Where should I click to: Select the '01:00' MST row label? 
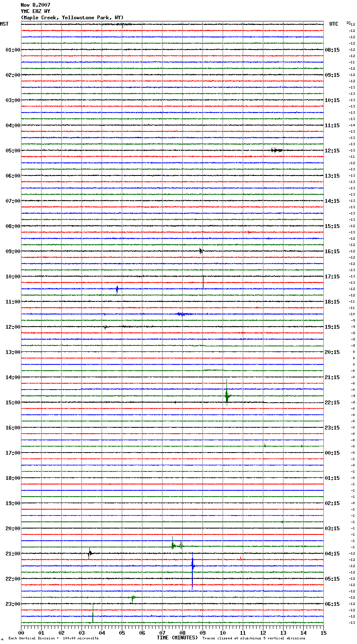13,50
